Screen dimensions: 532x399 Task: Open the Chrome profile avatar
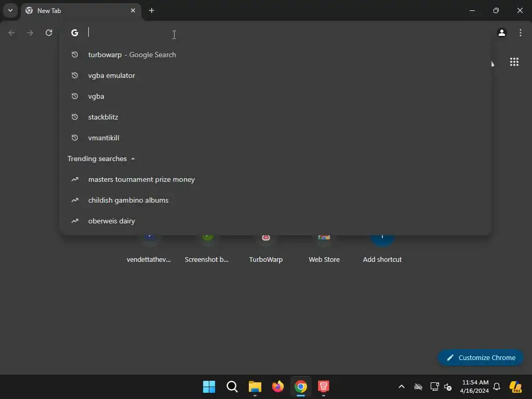502,33
